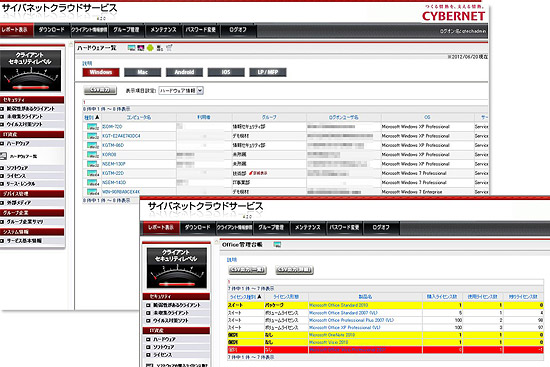550x367 pixels.
Task: Click the 説明 link in the Office window
Action: click(x=232, y=260)
